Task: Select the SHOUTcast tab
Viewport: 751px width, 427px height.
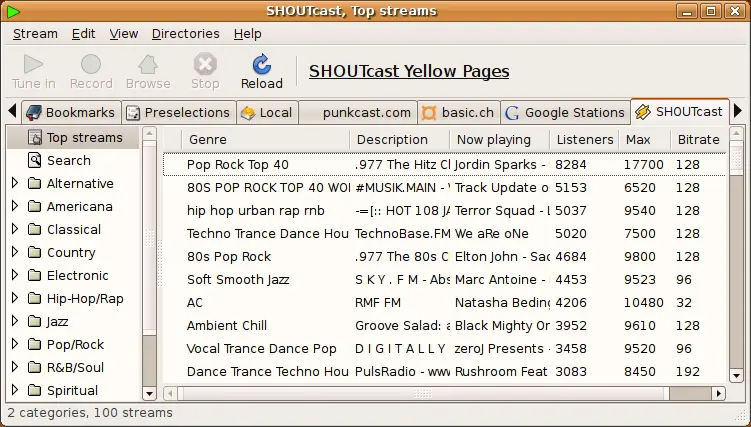Action: click(680, 112)
